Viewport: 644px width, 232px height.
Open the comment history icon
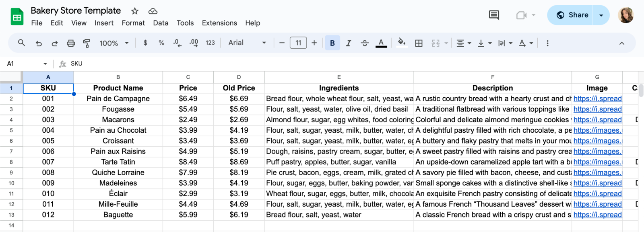click(494, 15)
